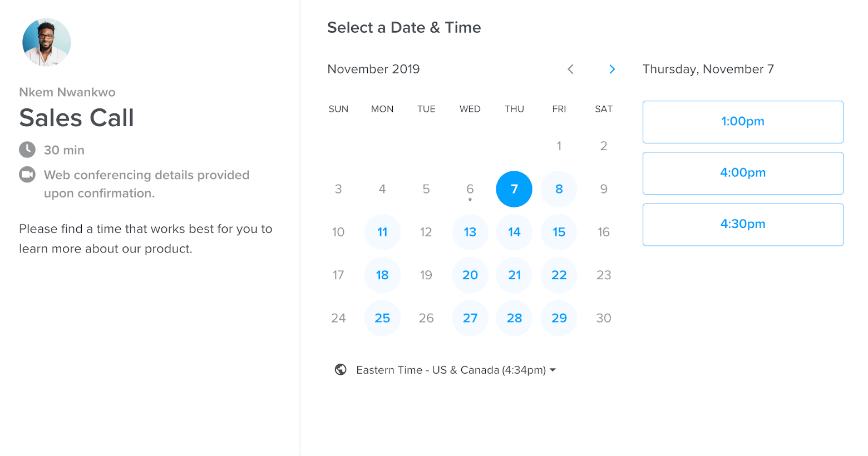The width and height of the screenshot is (868, 456).
Task: Open the Eastern Time zone dropdown
Action: [x=456, y=370]
